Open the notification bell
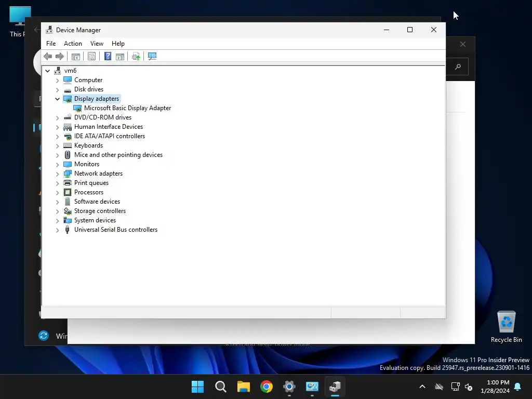 518,387
